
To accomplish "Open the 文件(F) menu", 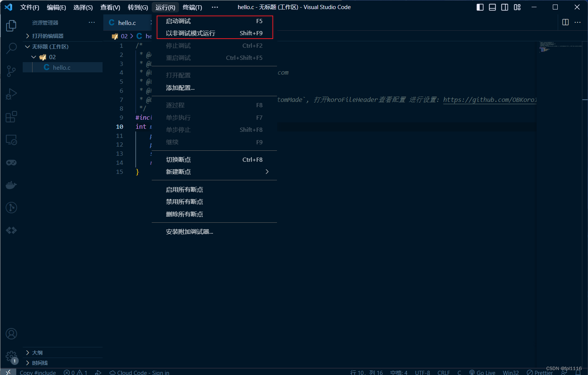I will (x=30, y=7).
